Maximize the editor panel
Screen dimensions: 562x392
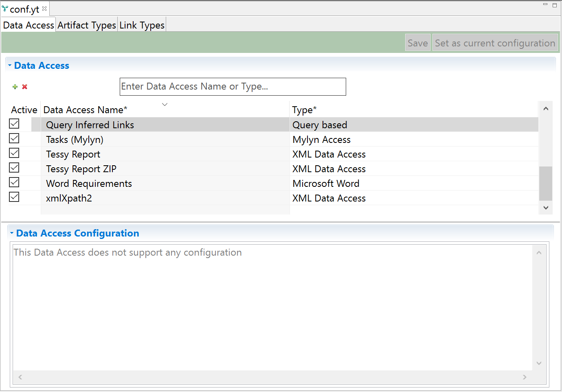click(555, 5)
